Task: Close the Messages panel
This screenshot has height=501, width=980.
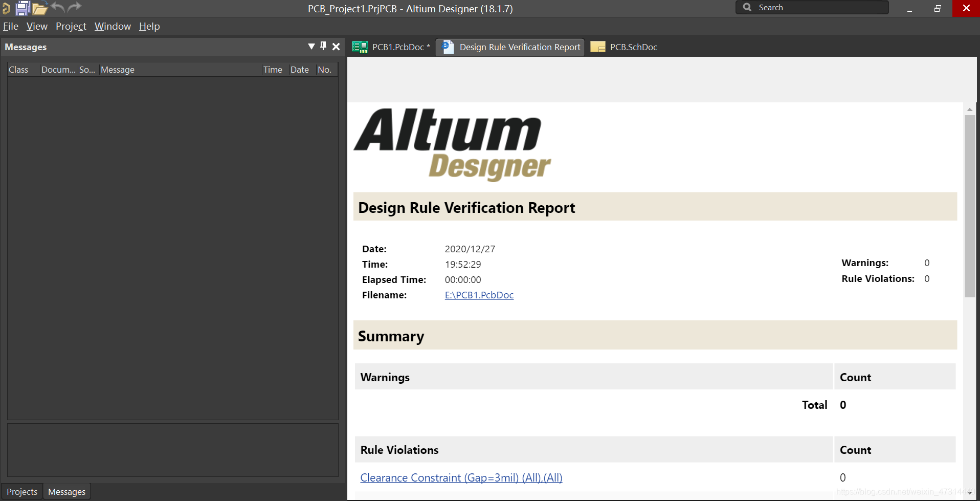Action: click(336, 47)
